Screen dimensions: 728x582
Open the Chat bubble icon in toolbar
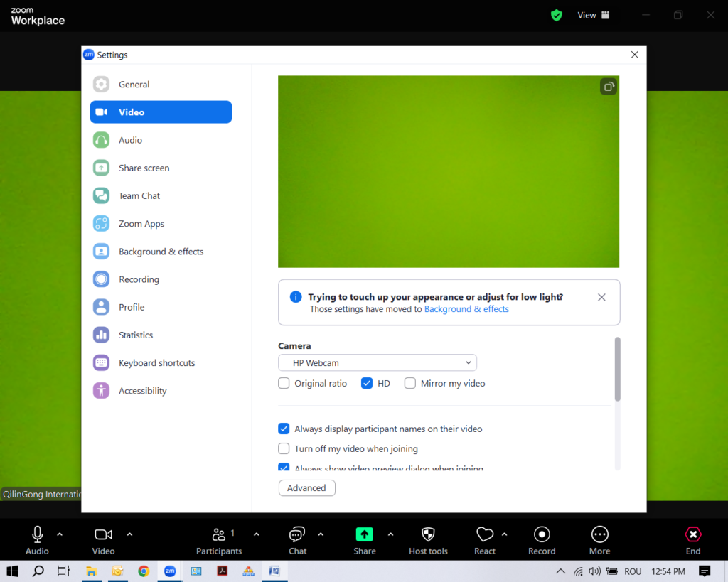pos(297,534)
